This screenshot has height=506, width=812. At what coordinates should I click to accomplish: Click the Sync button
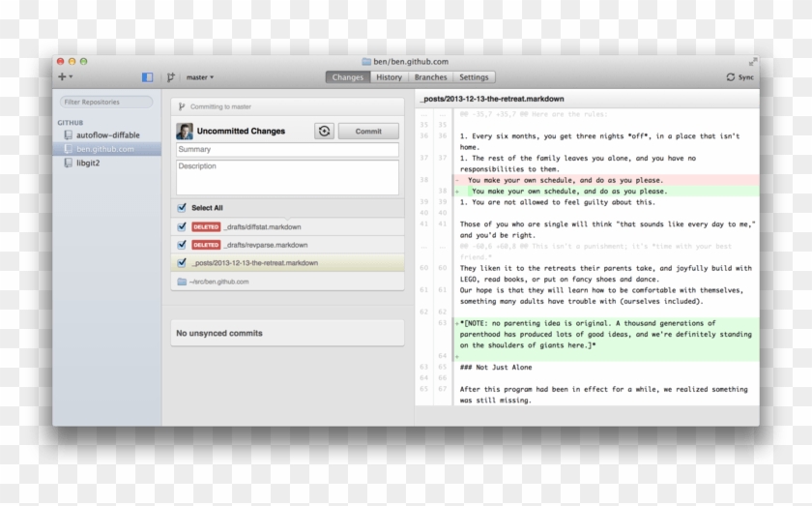740,77
